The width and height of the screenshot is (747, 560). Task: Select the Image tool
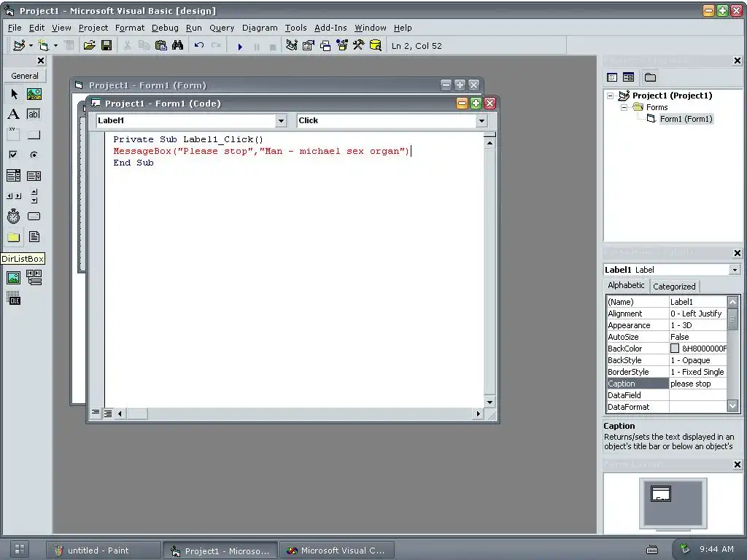click(x=14, y=277)
